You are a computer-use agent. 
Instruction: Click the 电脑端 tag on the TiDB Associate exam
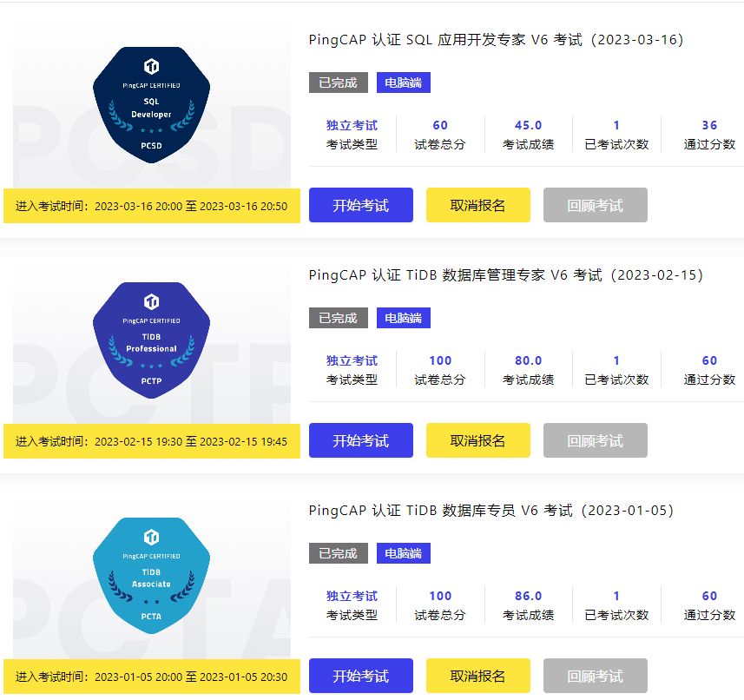pyautogui.click(x=403, y=553)
